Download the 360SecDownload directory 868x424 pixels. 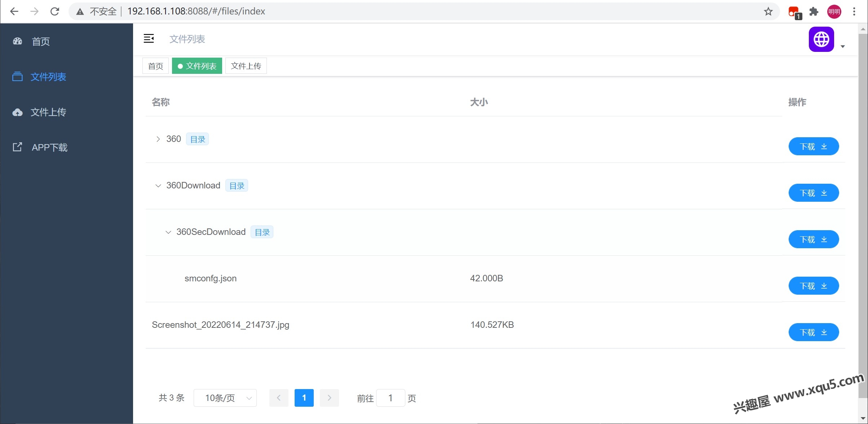click(x=814, y=239)
